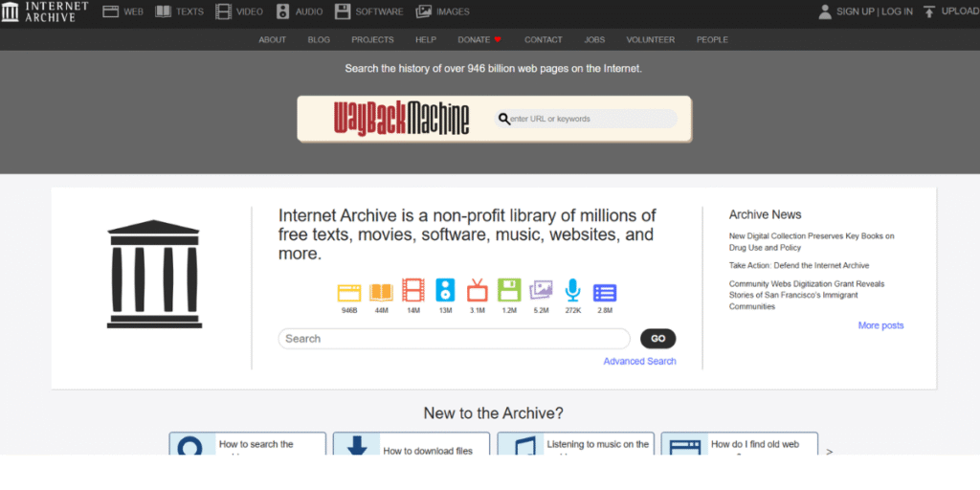
Task: Click the Upload arrow icon
Action: click(929, 11)
